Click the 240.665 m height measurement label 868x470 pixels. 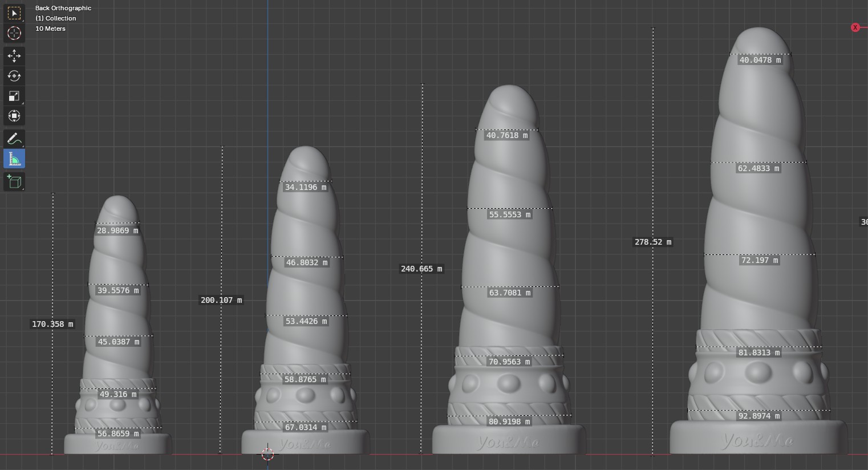(x=421, y=269)
